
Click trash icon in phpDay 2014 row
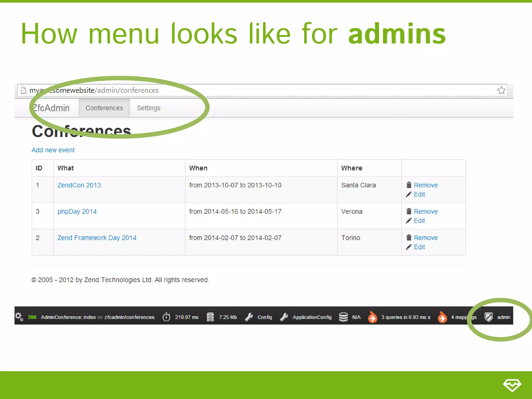tap(409, 211)
